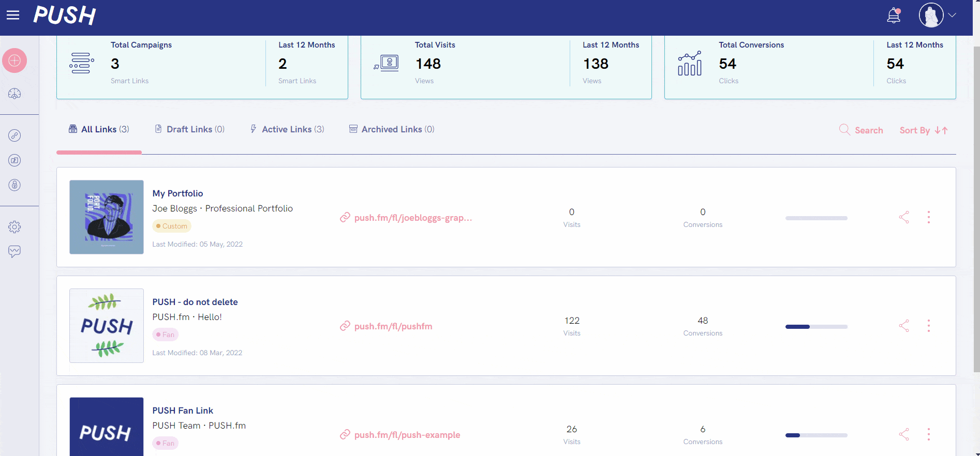The width and height of the screenshot is (980, 456).
Task: Click the Total Visits screen icon
Action: point(387,63)
